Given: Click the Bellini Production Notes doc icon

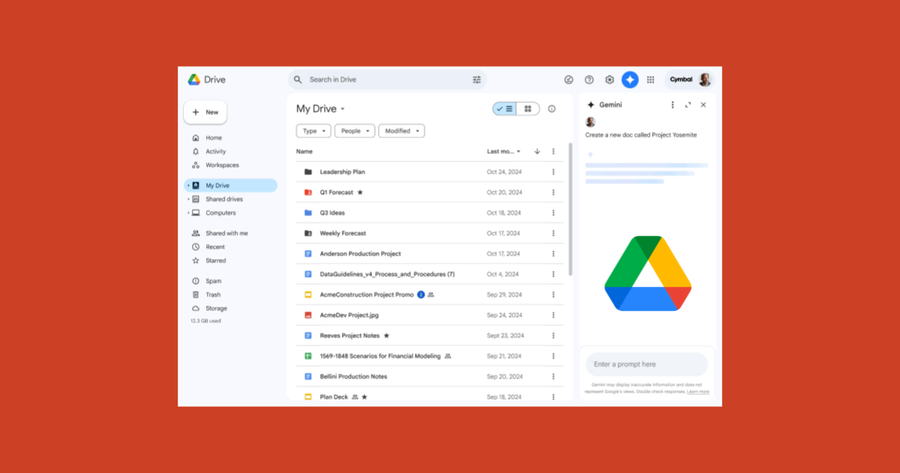Looking at the screenshot, I should 308,377.
